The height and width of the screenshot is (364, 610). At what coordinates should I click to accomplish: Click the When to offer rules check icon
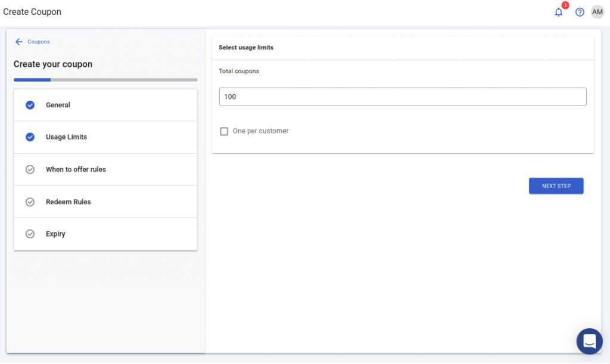point(30,170)
